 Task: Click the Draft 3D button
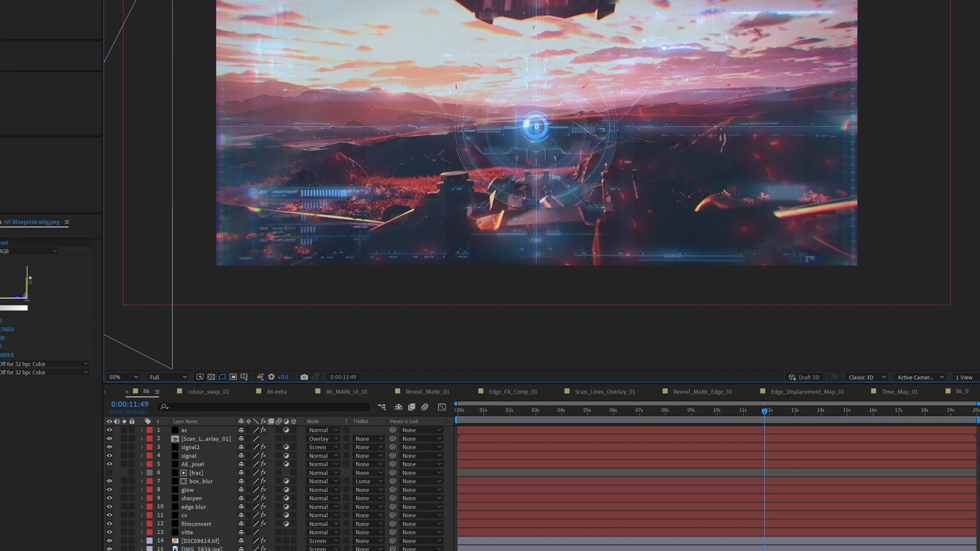804,378
